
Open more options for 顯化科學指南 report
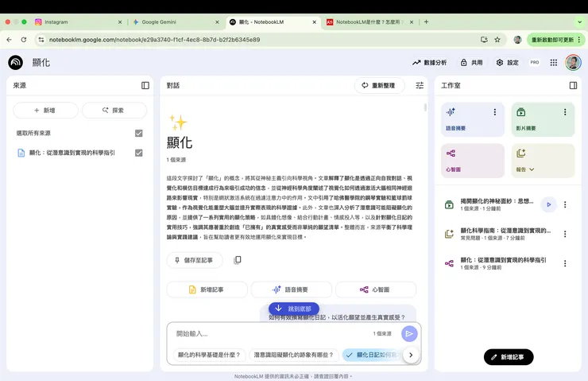pos(565,234)
